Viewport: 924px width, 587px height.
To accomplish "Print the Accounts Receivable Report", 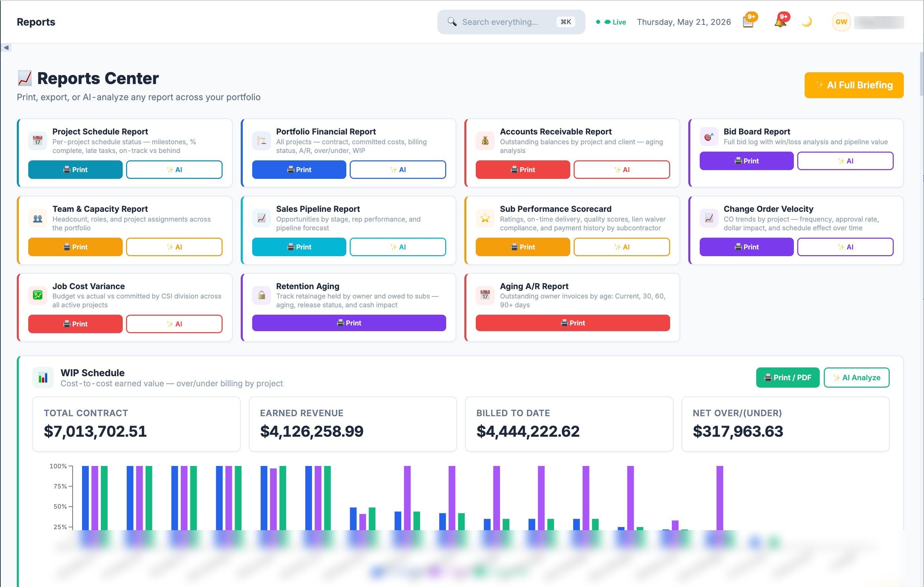I will coord(523,169).
